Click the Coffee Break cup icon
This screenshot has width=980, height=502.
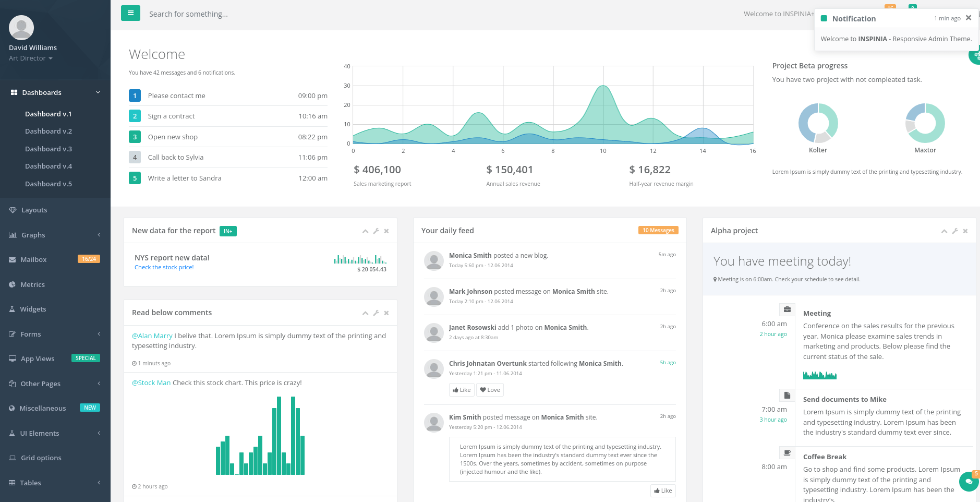pyautogui.click(x=787, y=452)
